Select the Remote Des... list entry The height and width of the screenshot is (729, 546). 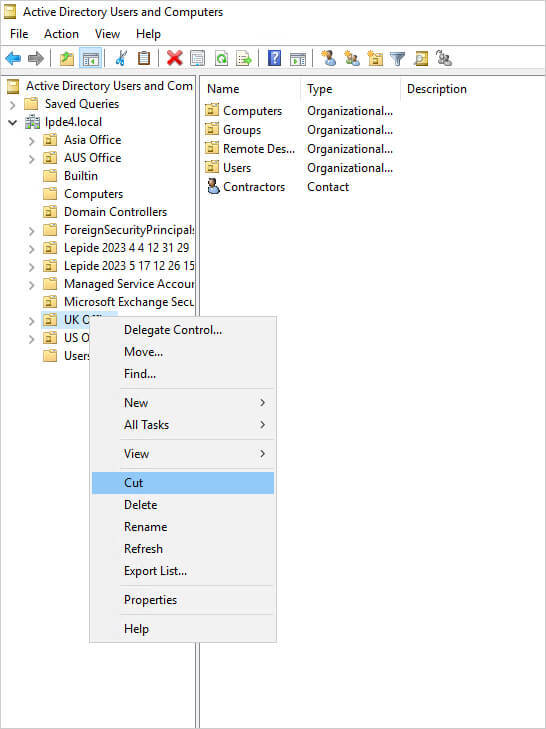click(x=259, y=149)
